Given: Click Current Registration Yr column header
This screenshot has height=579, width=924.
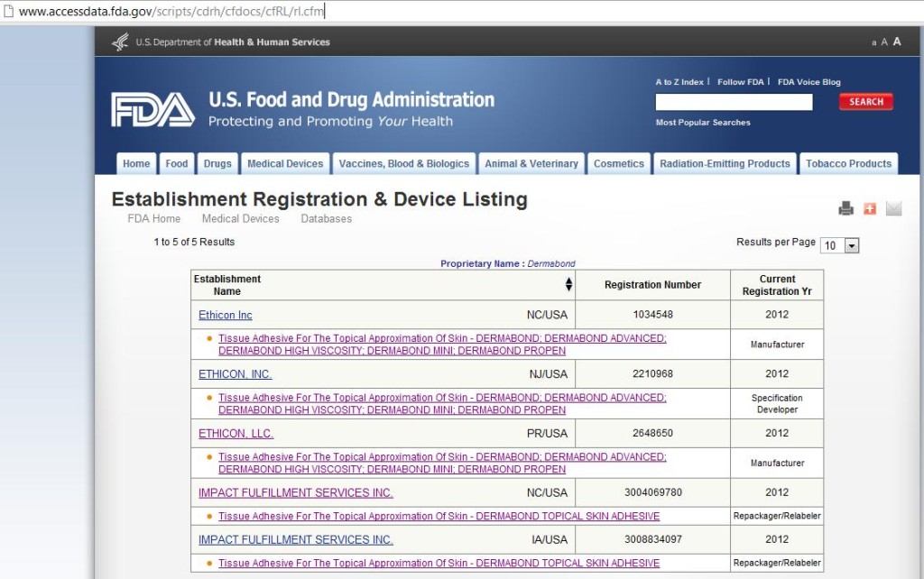Looking at the screenshot, I should [x=777, y=285].
